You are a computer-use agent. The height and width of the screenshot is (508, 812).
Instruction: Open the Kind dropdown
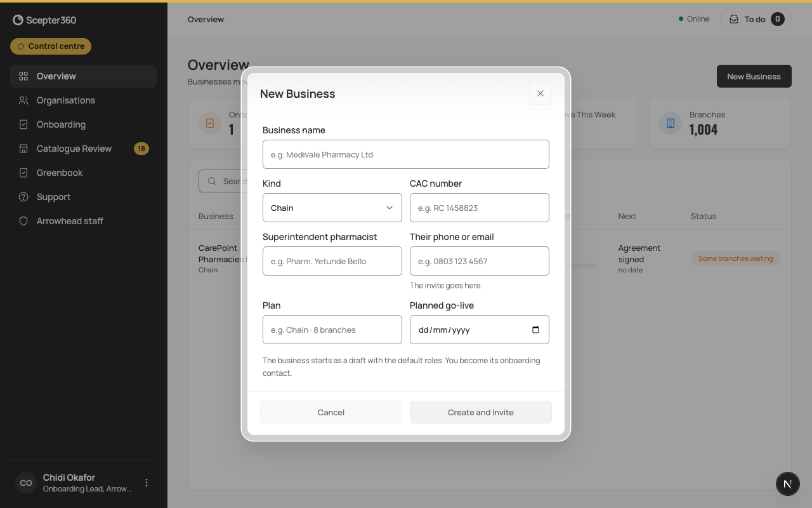[x=332, y=208]
